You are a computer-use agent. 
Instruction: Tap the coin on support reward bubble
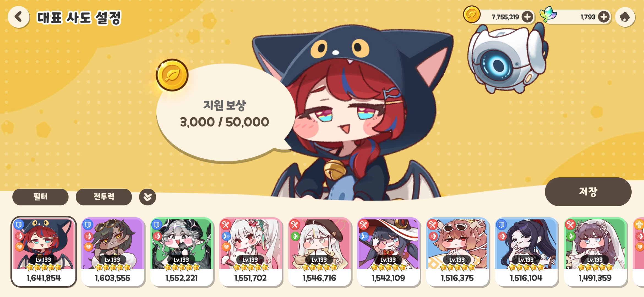pos(172,75)
